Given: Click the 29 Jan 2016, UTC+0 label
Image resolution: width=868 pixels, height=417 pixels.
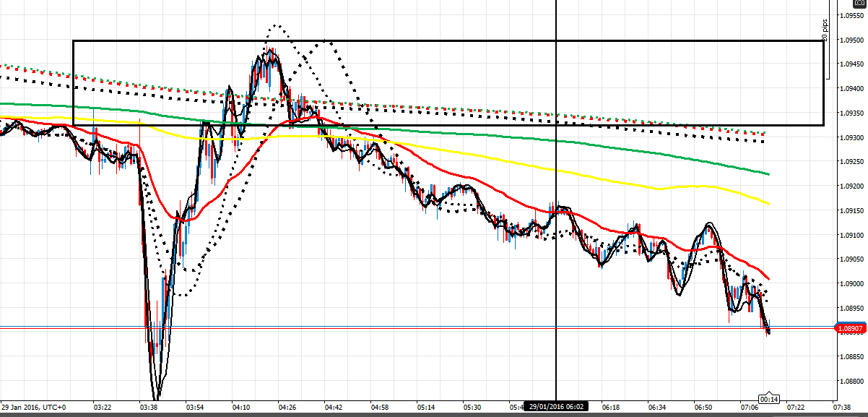Looking at the screenshot, I should click(35, 408).
